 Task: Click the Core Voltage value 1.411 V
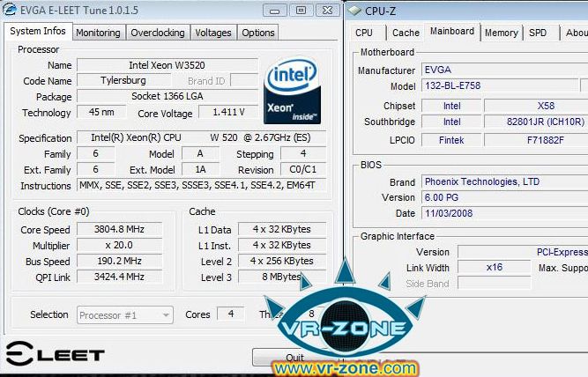pos(228,112)
